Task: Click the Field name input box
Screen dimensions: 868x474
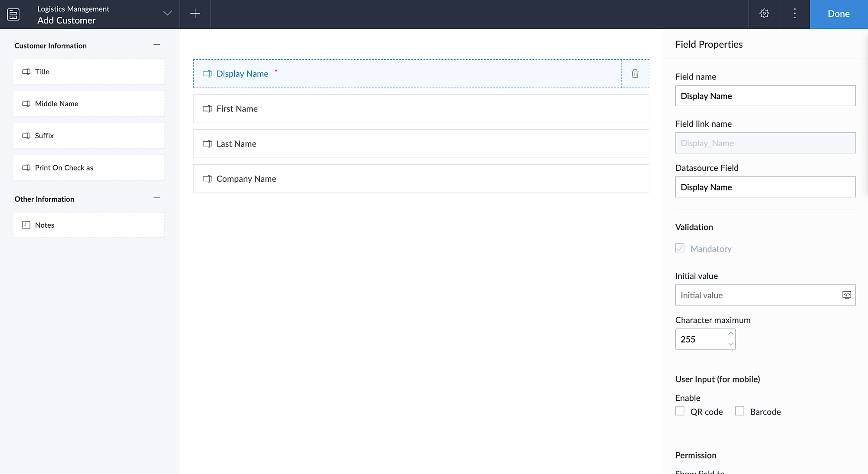Action: point(765,96)
